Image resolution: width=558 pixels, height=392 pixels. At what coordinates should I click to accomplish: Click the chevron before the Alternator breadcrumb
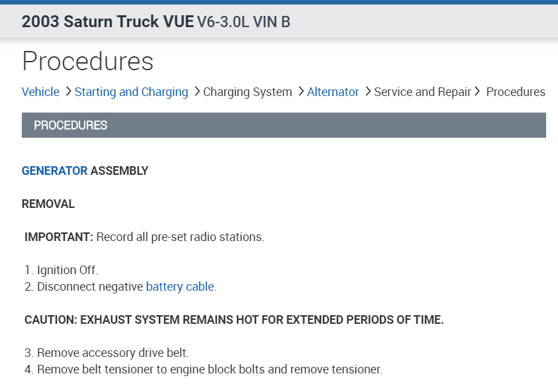[x=301, y=91]
